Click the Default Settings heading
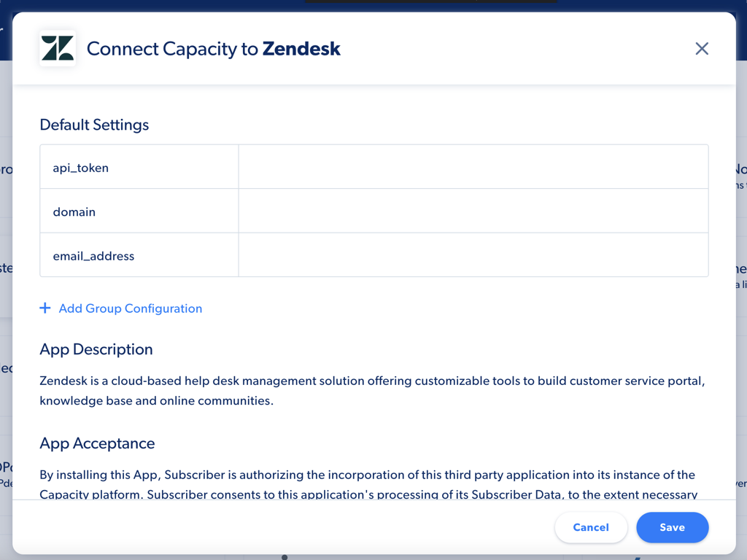747x560 pixels. [94, 125]
